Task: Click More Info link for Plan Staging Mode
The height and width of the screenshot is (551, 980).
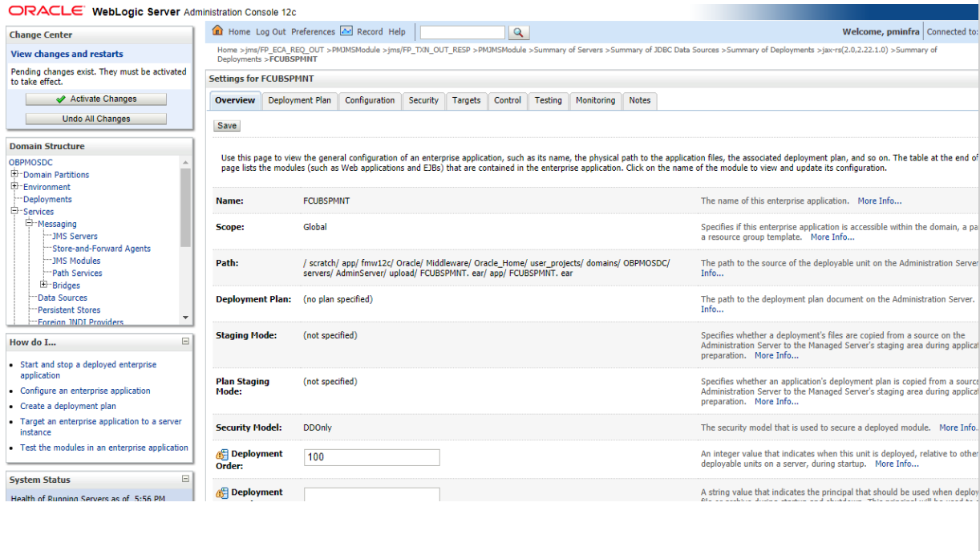Action: coord(776,402)
